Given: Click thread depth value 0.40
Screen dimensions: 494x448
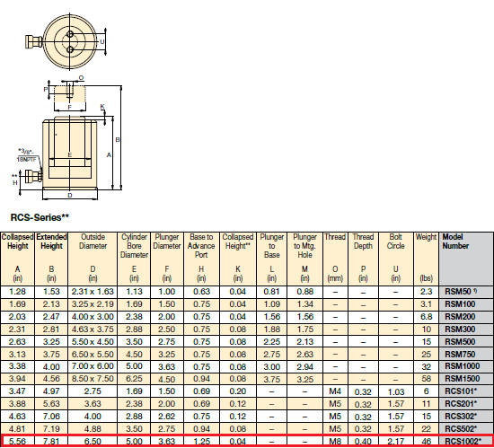Looking at the screenshot, I should coord(363,442).
